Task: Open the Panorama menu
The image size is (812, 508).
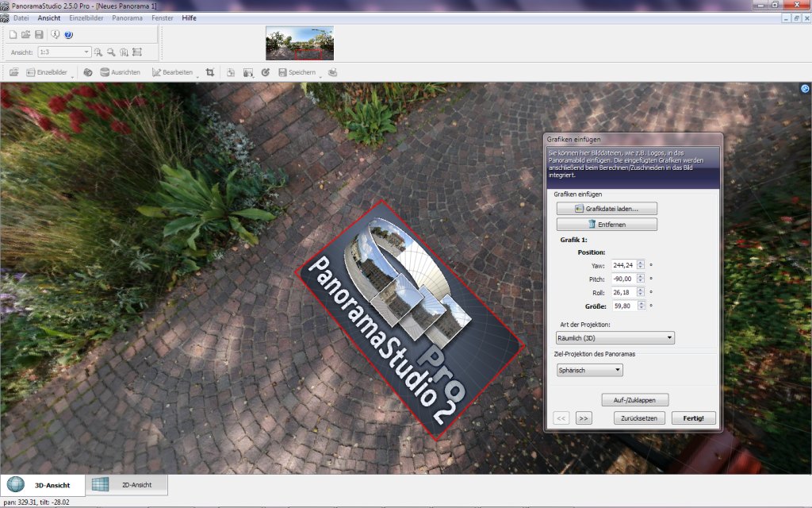Action: coord(128,18)
